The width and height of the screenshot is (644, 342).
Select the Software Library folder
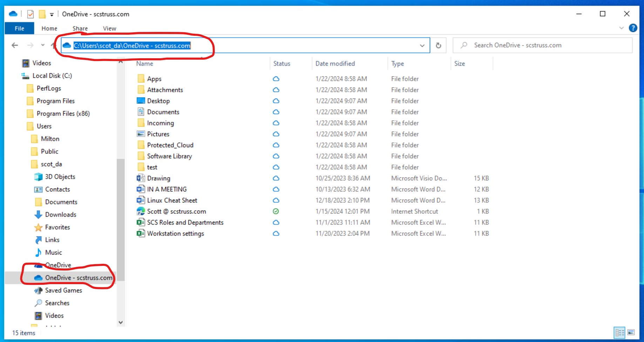tap(169, 156)
